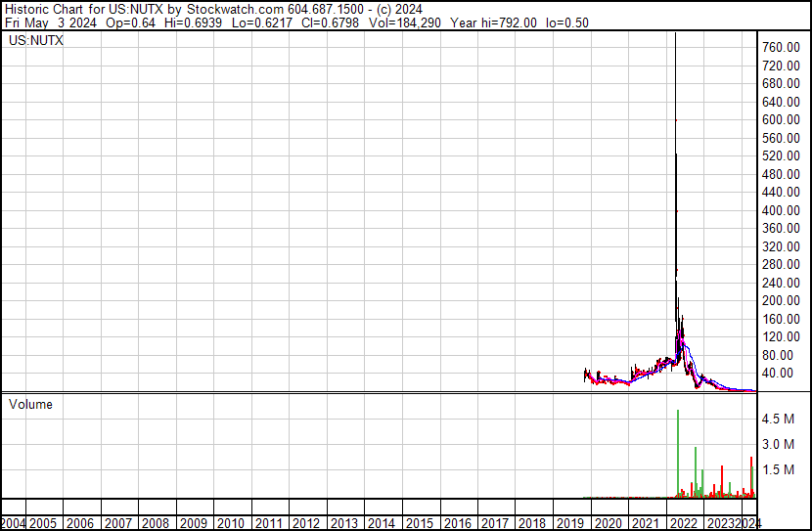This screenshot has height=531, width=812.
Task: Click the Stockwatch.com text in chart title
Action: pyautogui.click(x=229, y=9)
